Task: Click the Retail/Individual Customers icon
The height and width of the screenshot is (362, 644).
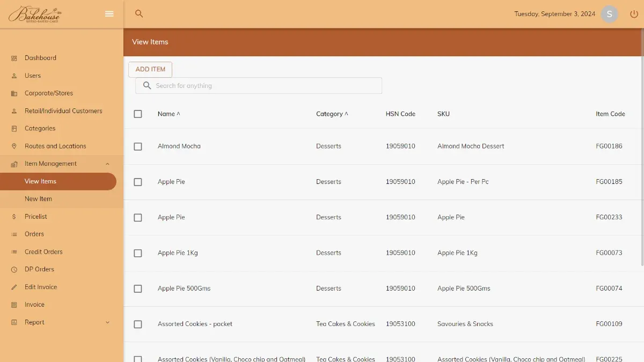Action: [14, 111]
